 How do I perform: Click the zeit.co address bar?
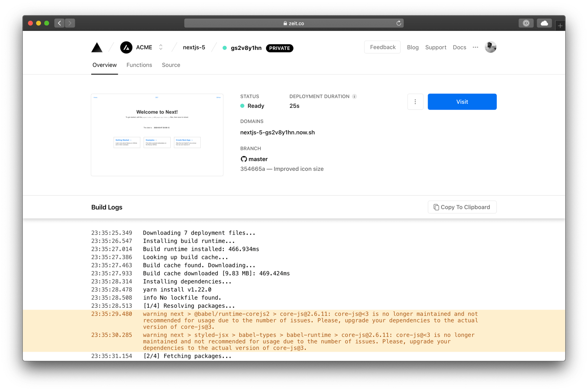tap(294, 23)
